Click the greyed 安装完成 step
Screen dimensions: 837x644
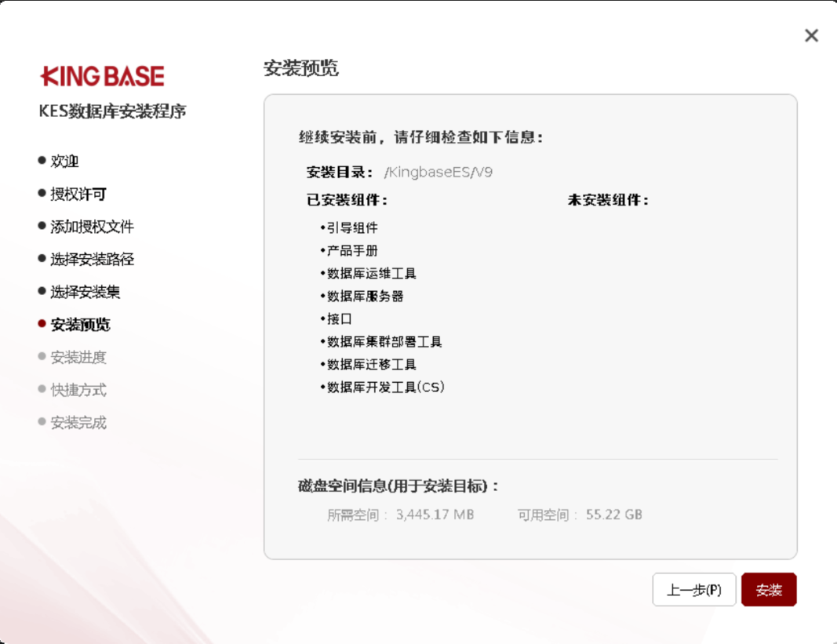(78, 422)
